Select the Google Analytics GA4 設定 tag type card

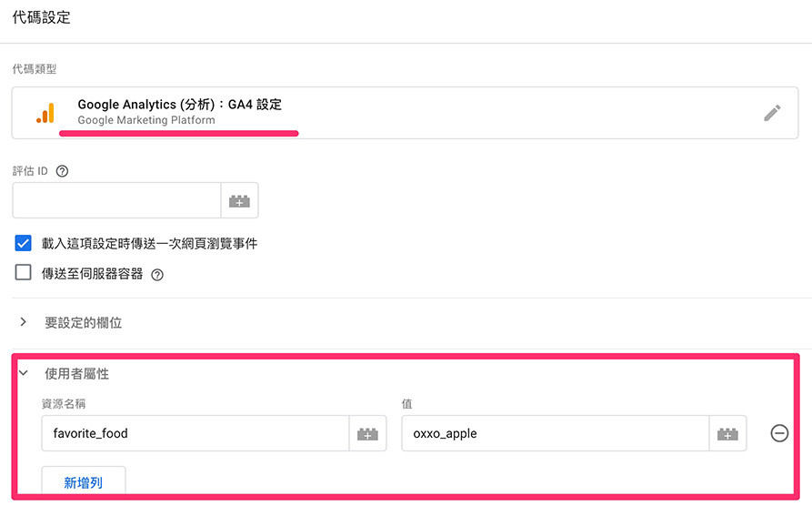coord(405,113)
